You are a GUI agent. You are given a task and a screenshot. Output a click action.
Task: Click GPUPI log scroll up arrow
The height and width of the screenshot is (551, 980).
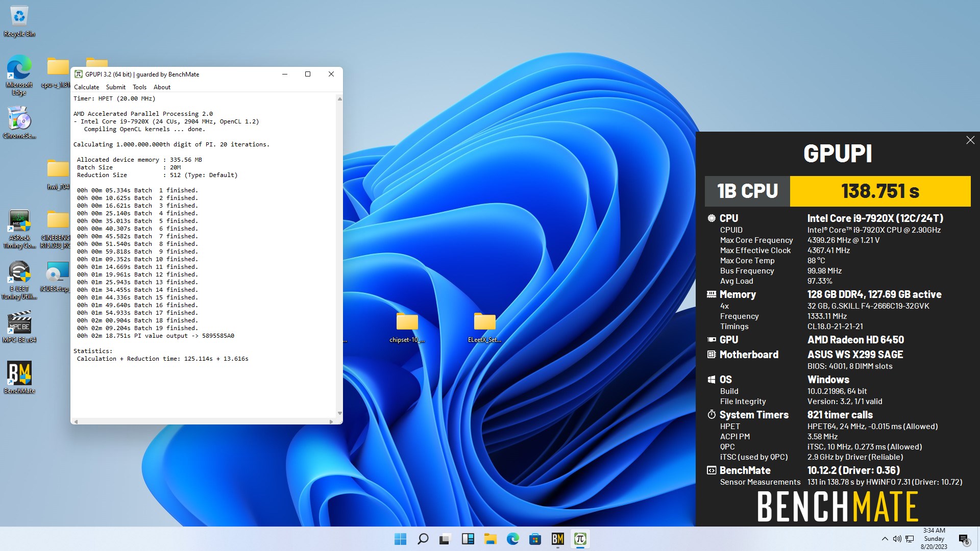tap(339, 98)
